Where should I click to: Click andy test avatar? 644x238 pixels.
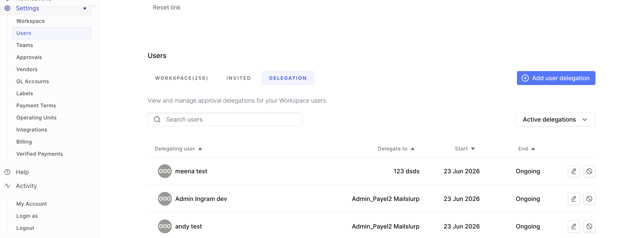click(165, 227)
